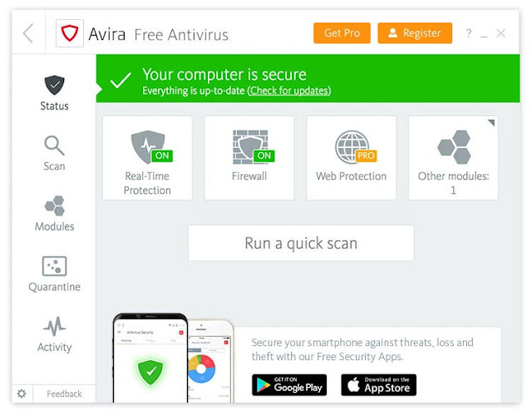Click the Get Pro button
Viewport: 532px width, 416px height.
pos(342,33)
